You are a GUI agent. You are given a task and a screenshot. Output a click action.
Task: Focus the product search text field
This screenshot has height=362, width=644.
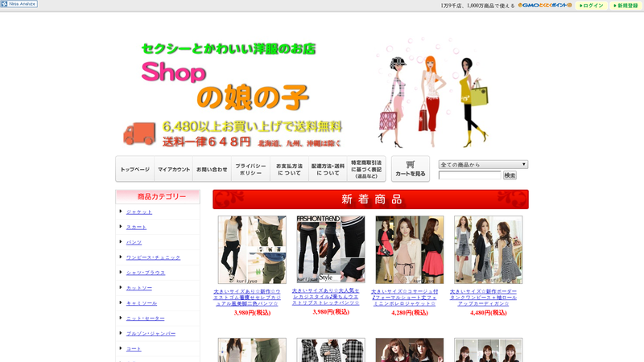(x=470, y=175)
